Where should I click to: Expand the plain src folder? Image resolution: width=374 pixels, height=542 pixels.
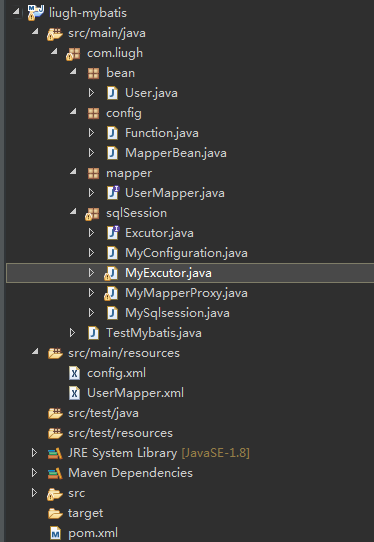(34, 493)
